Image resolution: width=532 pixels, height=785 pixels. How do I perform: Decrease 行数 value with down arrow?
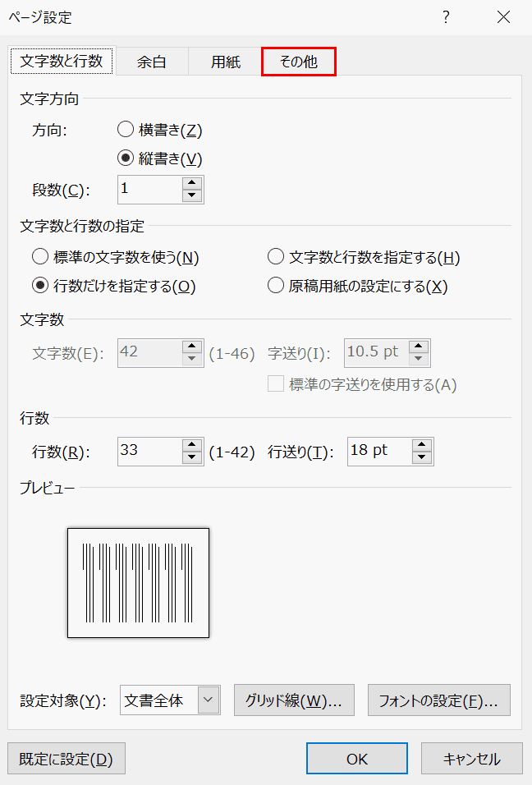(192, 457)
